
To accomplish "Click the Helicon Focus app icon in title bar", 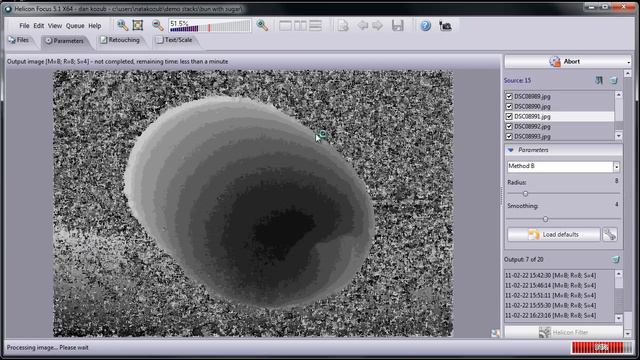I will 8,9.
